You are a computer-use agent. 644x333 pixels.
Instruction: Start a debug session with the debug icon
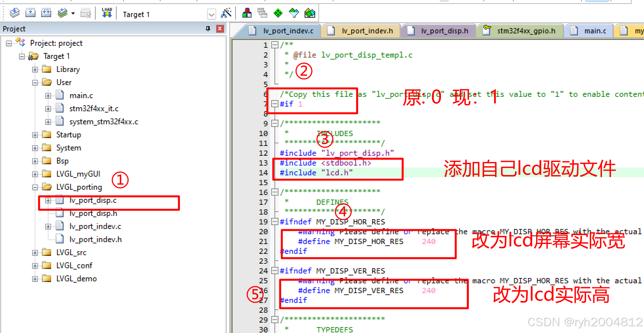point(247,13)
